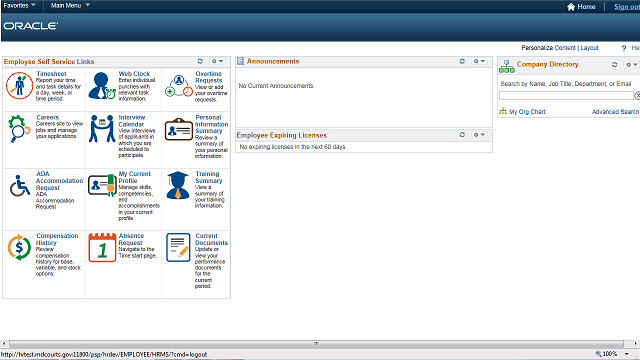Click the Employee Self Service Links heading
This screenshot has height=360, width=640.
click(x=49, y=62)
